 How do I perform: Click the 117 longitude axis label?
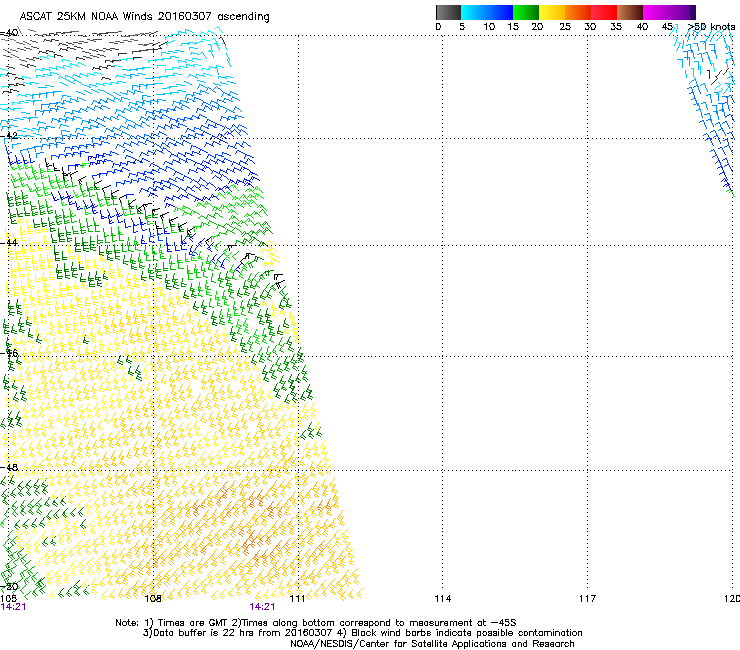coord(588,599)
